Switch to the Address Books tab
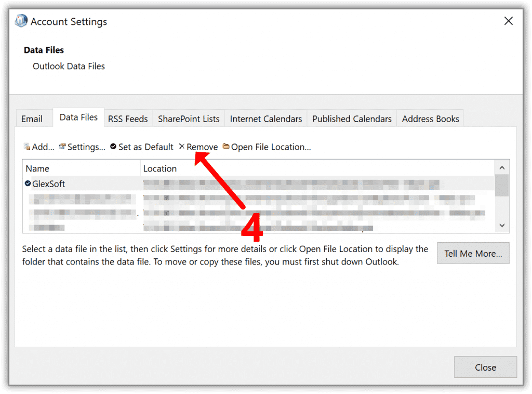This screenshot has width=532, height=394. 430,119
